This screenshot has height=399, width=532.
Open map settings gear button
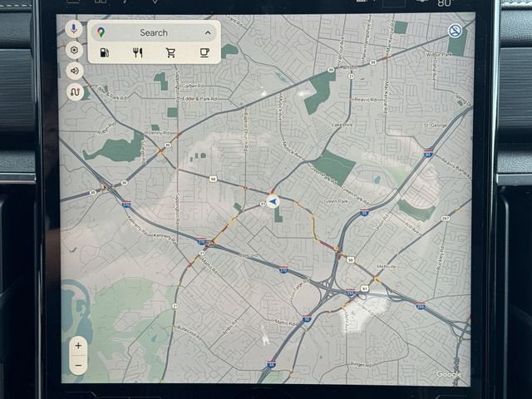point(74,50)
